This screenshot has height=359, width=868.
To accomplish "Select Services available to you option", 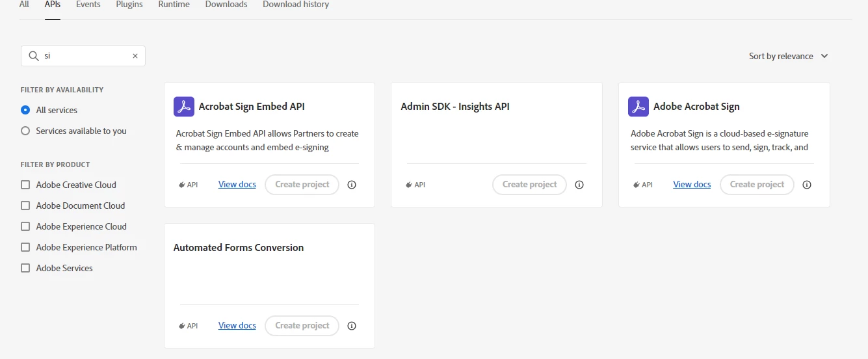I will [x=25, y=131].
